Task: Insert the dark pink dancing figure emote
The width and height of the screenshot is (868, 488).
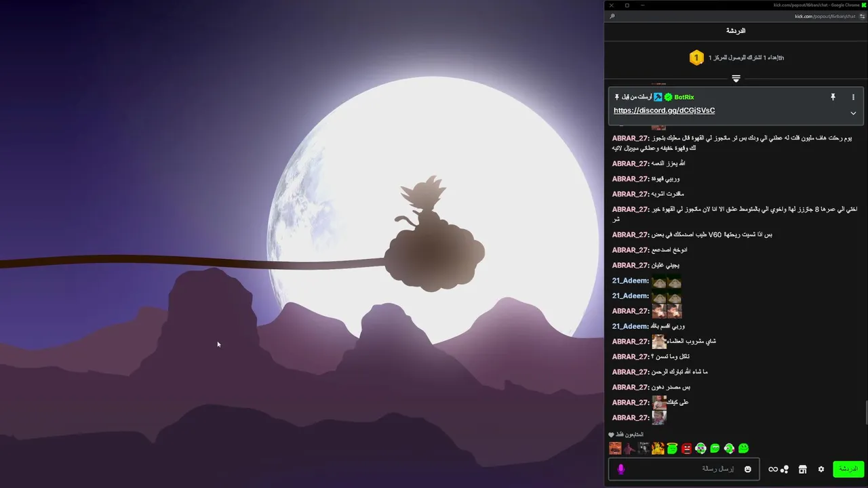Action: [629, 448]
